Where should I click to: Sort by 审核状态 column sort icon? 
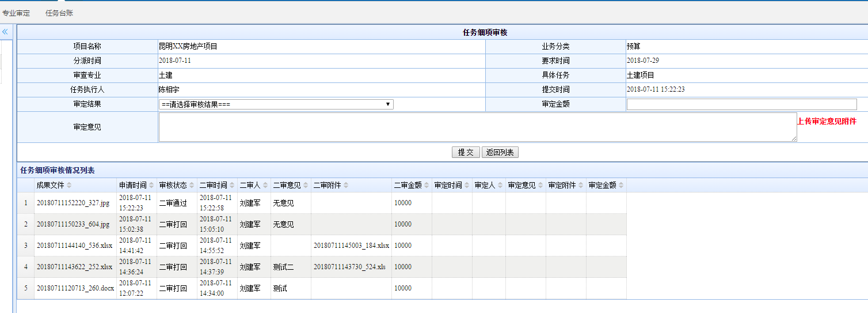[x=192, y=186]
